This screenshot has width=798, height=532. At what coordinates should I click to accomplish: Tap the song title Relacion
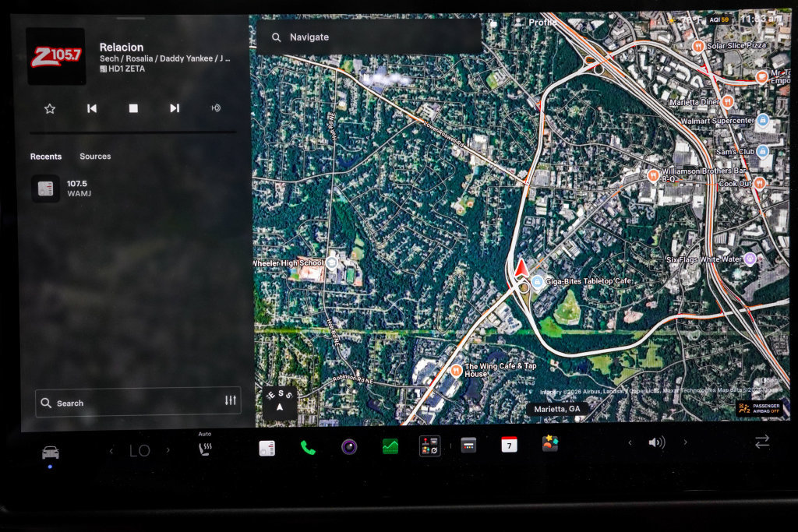[121, 48]
